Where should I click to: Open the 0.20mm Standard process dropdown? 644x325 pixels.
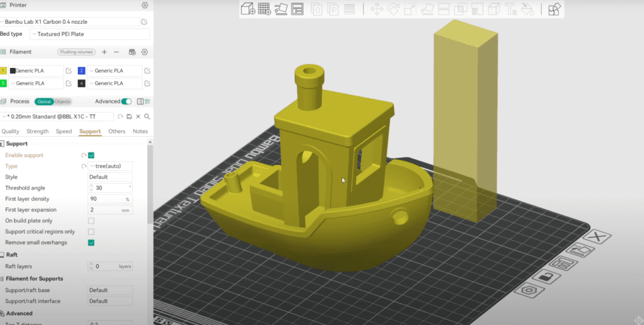57,117
